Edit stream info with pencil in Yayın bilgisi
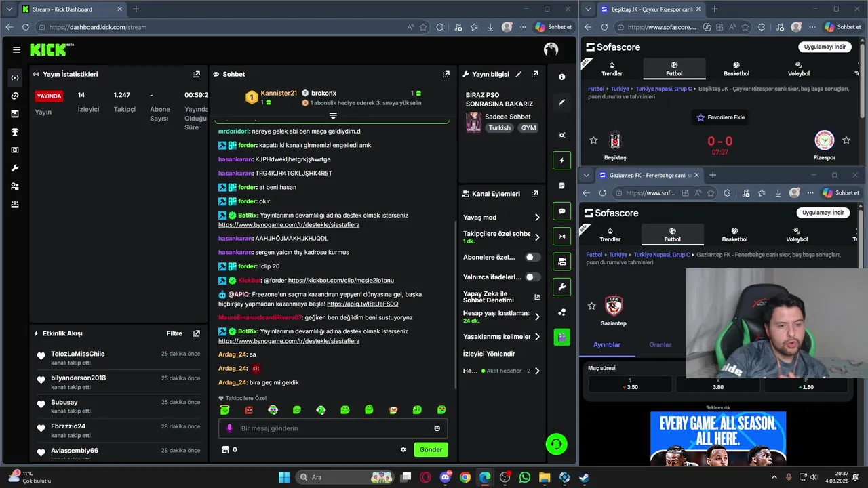Viewport: 868px width, 488px height. pos(519,74)
